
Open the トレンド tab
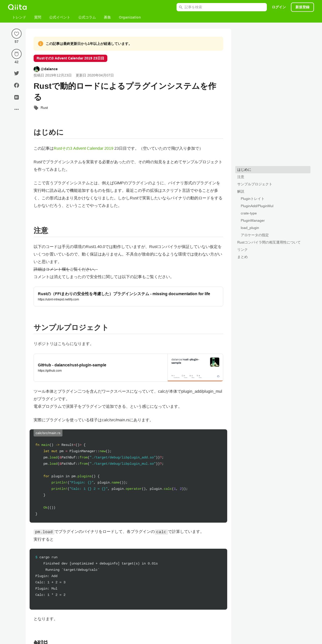19,17
